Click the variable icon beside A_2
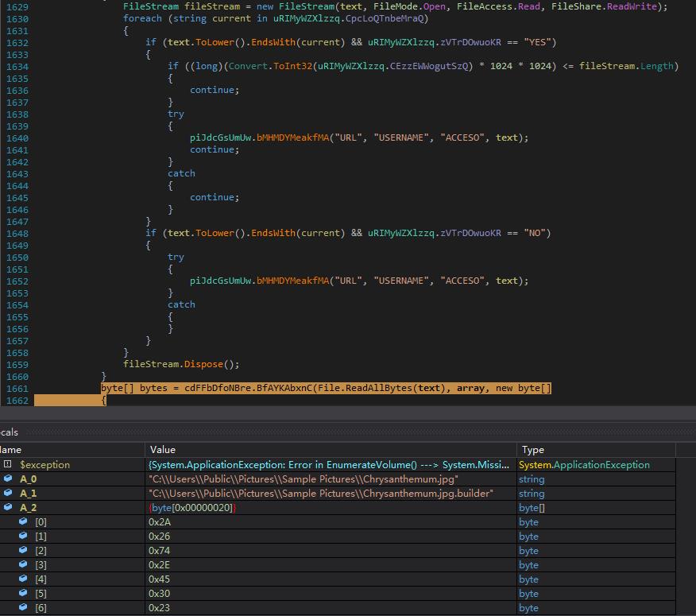The width and height of the screenshot is (696, 616). 8,507
